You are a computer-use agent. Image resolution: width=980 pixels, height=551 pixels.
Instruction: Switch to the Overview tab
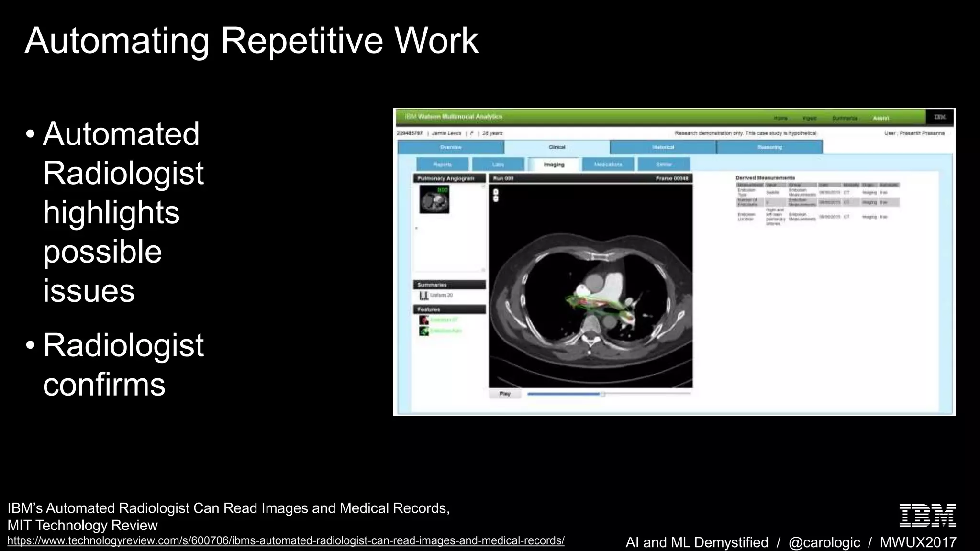pyautogui.click(x=451, y=147)
